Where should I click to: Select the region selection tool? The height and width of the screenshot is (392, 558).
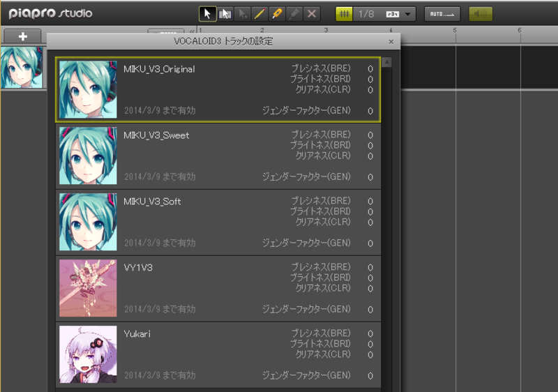pos(225,14)
